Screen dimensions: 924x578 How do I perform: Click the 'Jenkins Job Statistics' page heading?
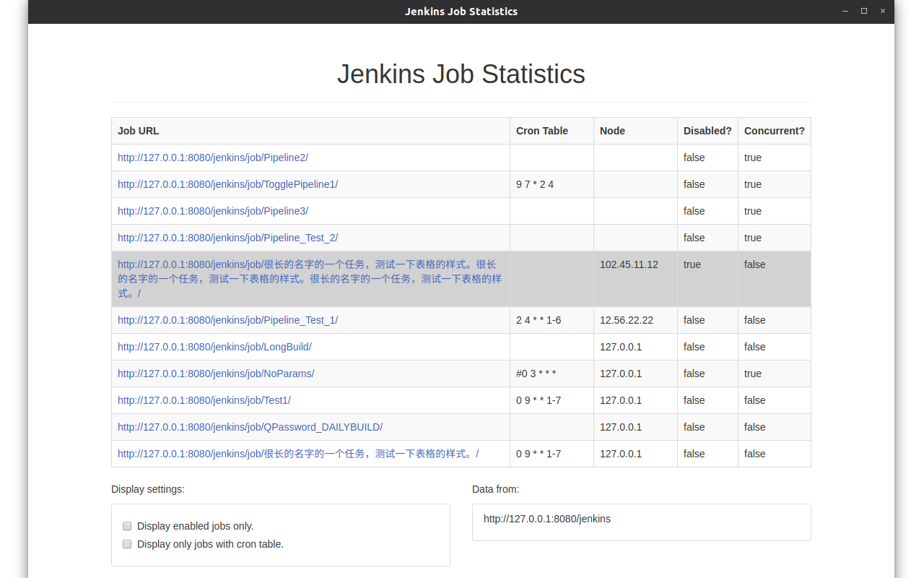click(461, 74)
